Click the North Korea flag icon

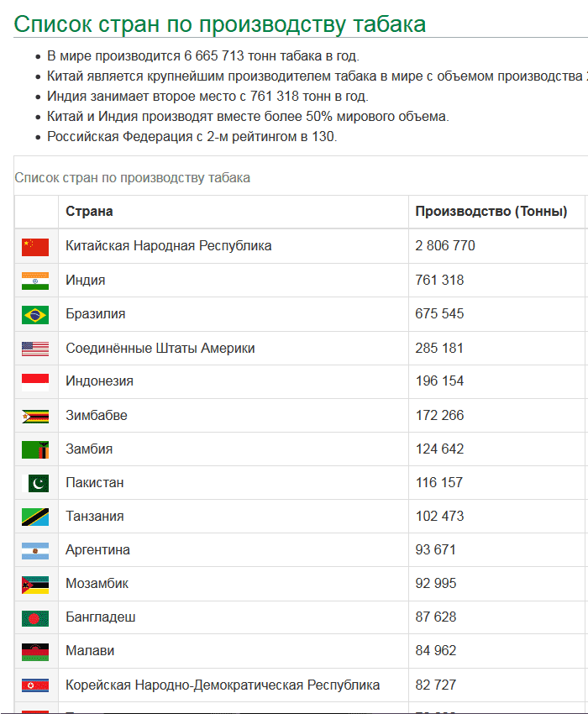(35, 685)
